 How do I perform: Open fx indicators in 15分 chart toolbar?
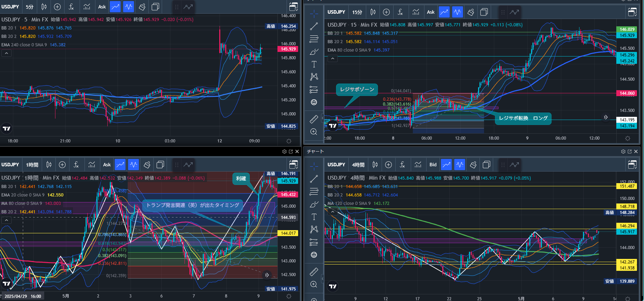pyautogui.click(x=400, y=12)
